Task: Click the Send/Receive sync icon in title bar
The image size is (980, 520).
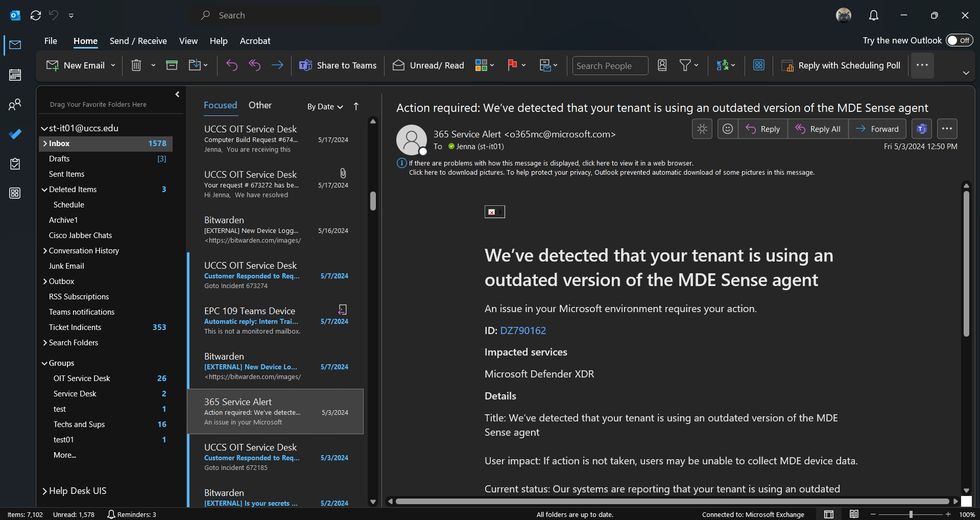Action: (36, 15)
